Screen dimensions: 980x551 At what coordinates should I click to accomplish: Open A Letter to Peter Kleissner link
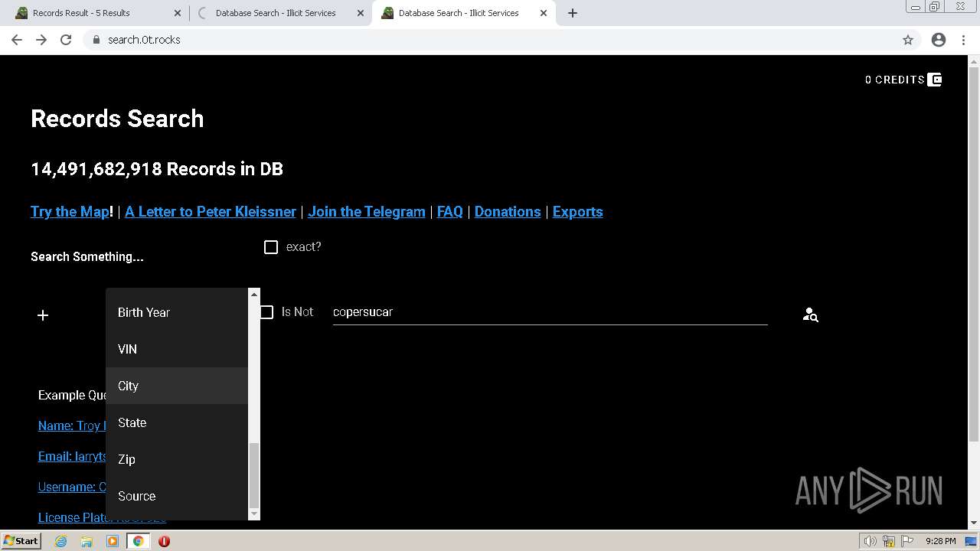(x=211, y=212)
